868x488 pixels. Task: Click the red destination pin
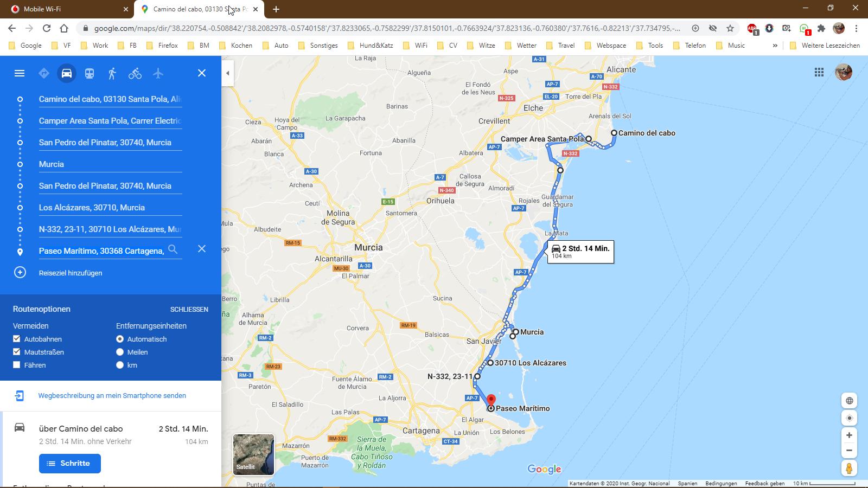491,401
